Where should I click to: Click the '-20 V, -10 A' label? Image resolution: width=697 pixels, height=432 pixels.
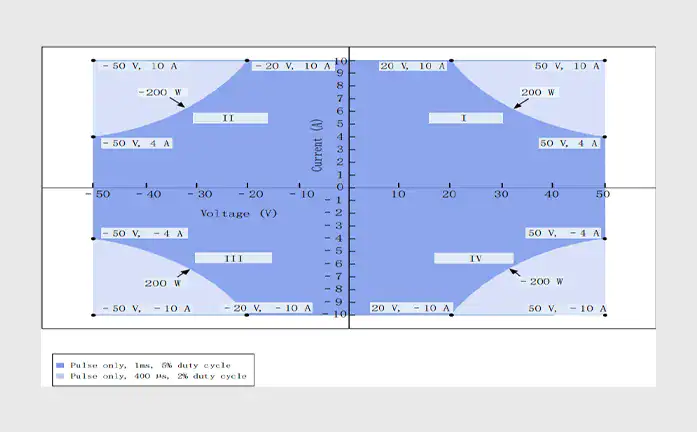[x=268, y=308]
